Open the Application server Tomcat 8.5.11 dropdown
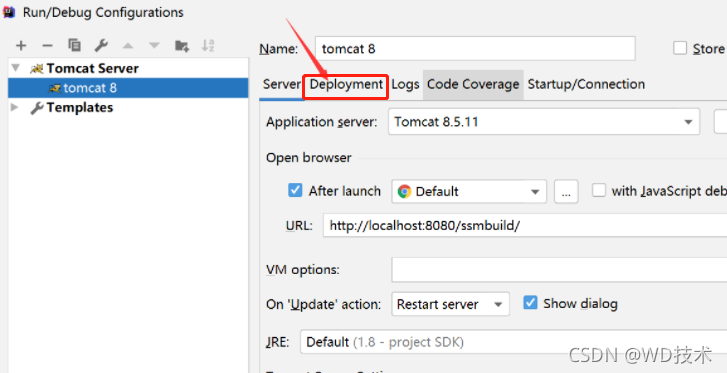The height and width of the screenshot is (373, 727). point(544,122)
